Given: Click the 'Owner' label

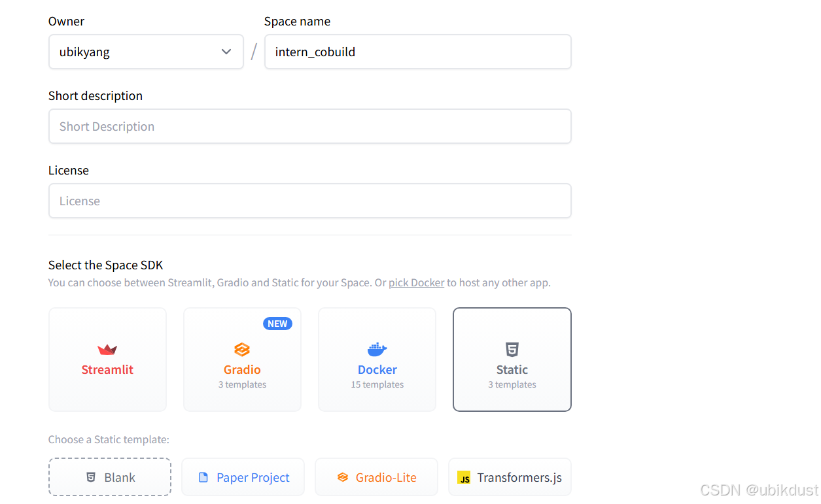Looking at the screenshot, I should coord(66,22).
